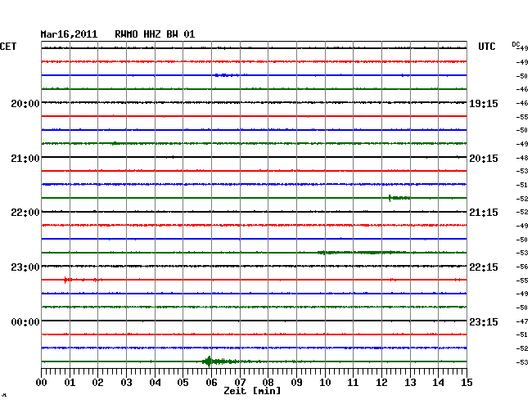Screen dimensions: 532x404
Task: Click minute tick label "03" on time axis
Action: pyautogui.click(x=126, y=383)
